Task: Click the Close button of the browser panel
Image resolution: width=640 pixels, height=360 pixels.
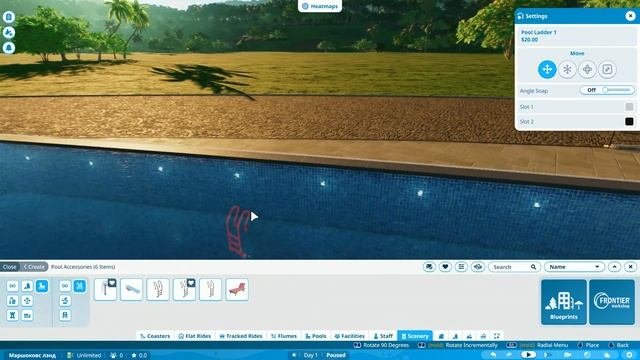Action: pyautogui.click(x=10, y=267)
